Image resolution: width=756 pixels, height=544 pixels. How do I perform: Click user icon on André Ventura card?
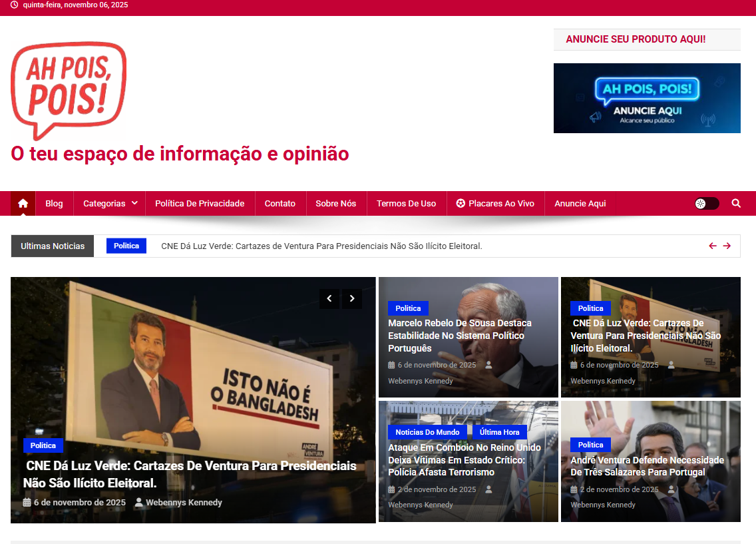pos(671,489)
